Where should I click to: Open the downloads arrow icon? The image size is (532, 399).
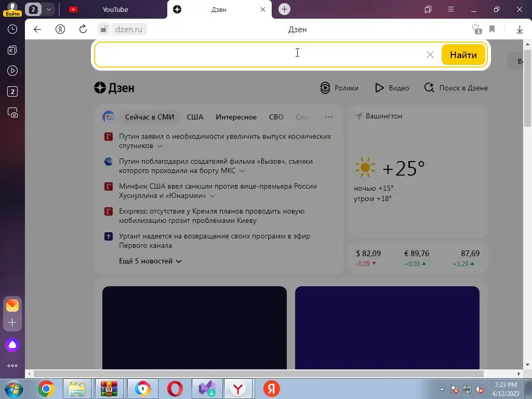tap(520, 30)
